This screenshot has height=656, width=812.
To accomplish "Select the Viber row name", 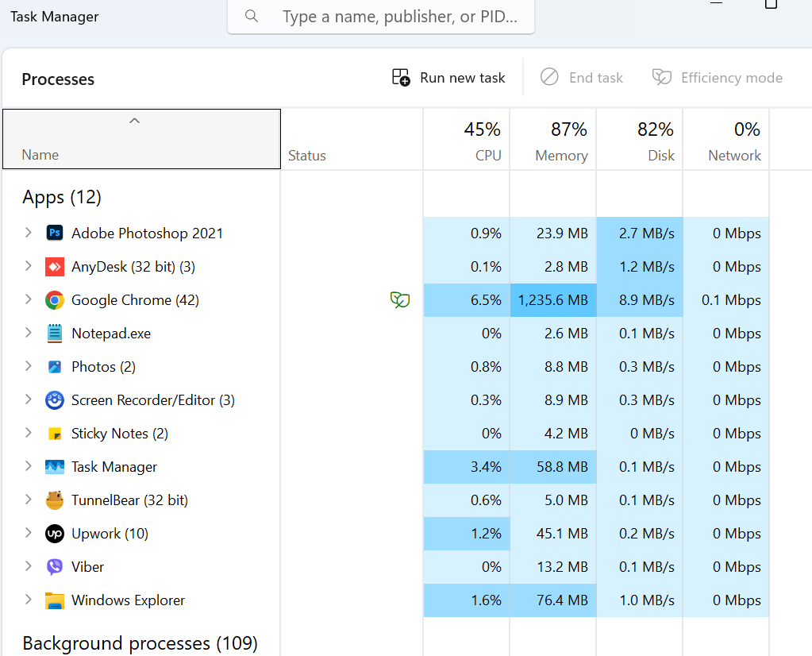I will (87, 567).
